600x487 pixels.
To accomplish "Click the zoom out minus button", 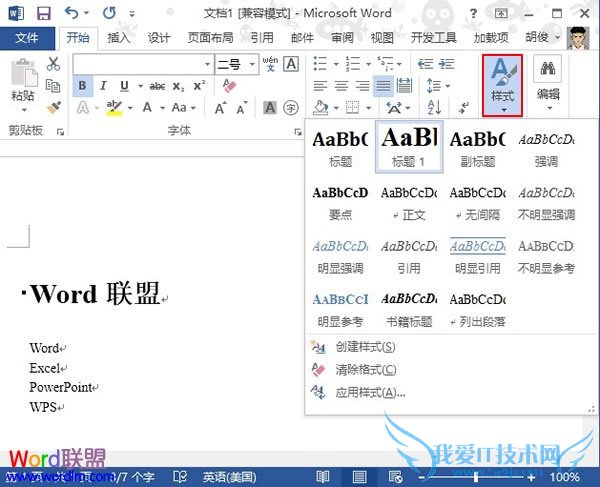I will click(x=421, y=477).
